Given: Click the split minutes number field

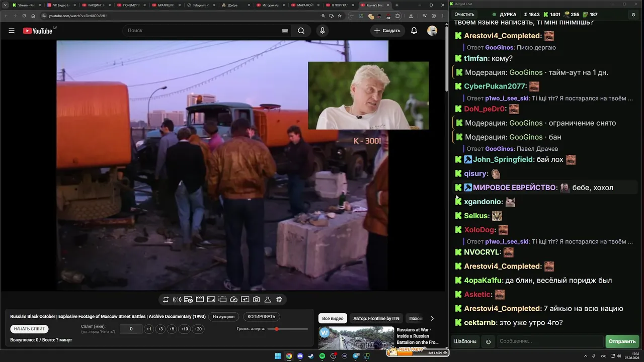Looking at the screenshot, I should click(x=131, y=329).
